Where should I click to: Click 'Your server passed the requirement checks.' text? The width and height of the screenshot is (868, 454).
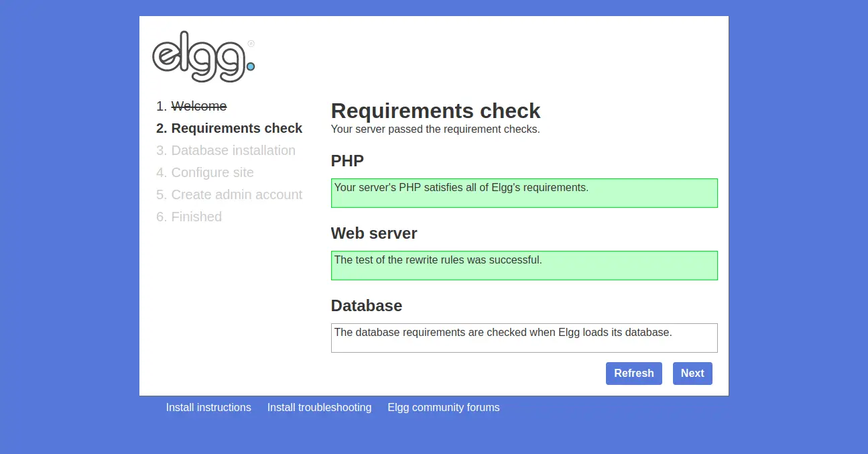pyautogui.click(x=436, y=129)
